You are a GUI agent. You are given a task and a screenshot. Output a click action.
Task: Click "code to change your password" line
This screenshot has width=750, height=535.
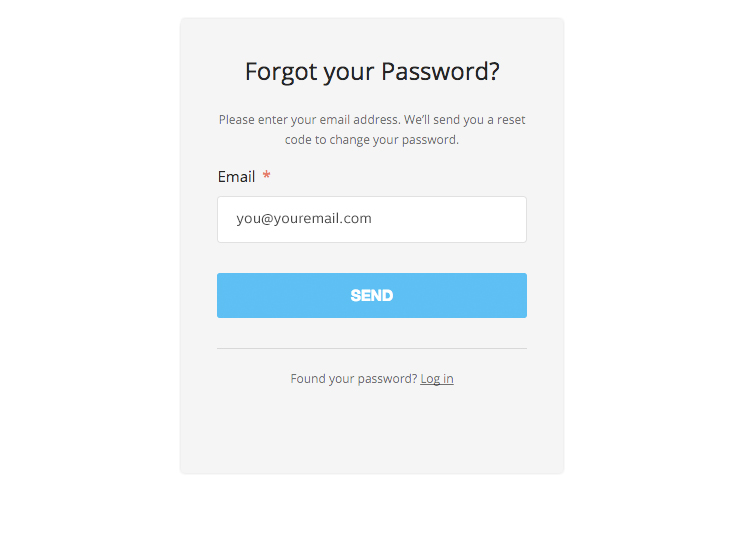372,140
